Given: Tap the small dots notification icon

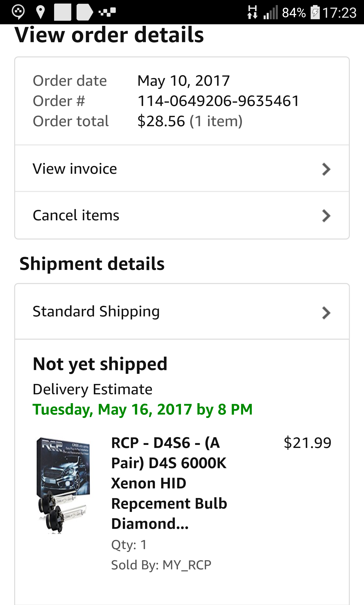Looking at the screenshot, I should coord(107,12).
